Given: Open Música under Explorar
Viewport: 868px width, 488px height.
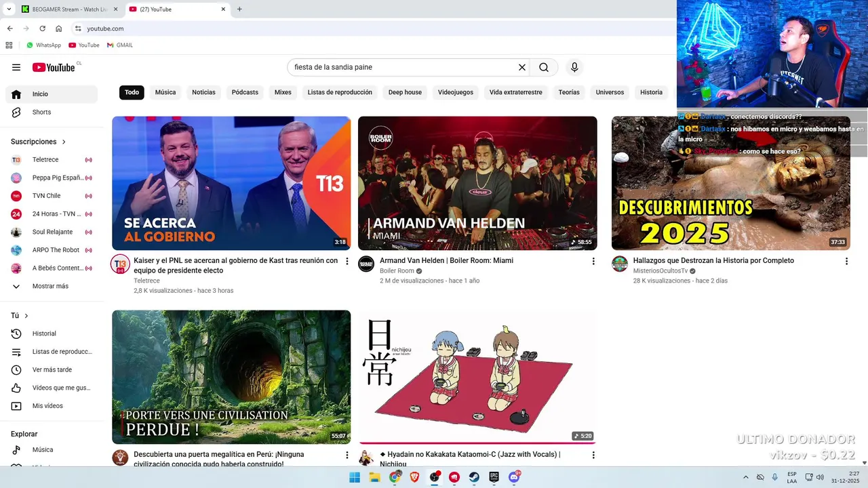Looking at the screenshot, I should (52, 449).
